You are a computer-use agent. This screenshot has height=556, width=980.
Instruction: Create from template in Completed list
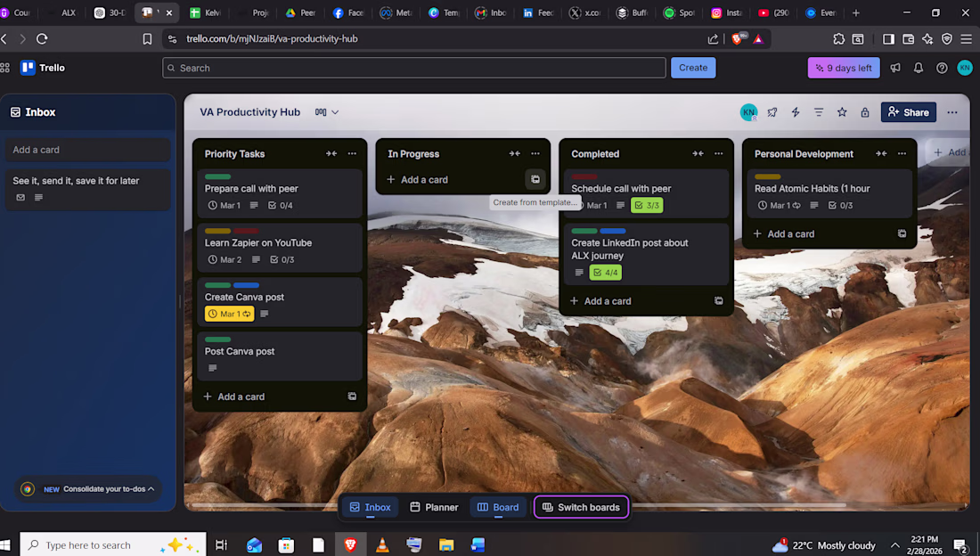[x=718, y=301]
